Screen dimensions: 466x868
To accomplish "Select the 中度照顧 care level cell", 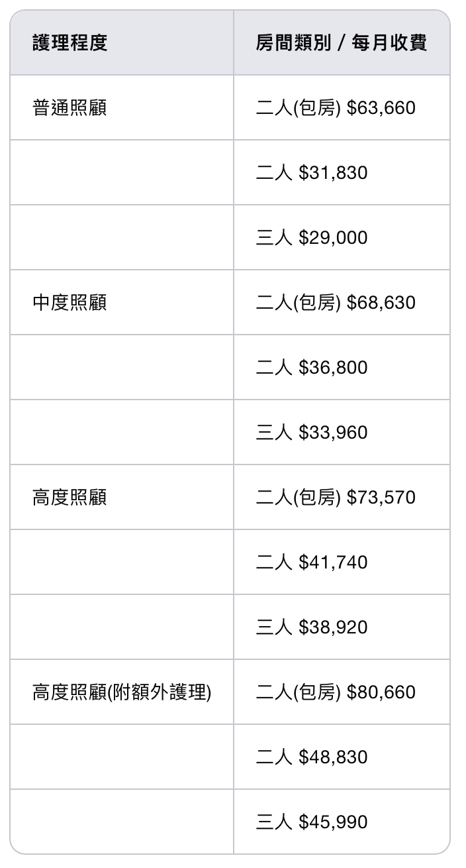I will (70, 303).
